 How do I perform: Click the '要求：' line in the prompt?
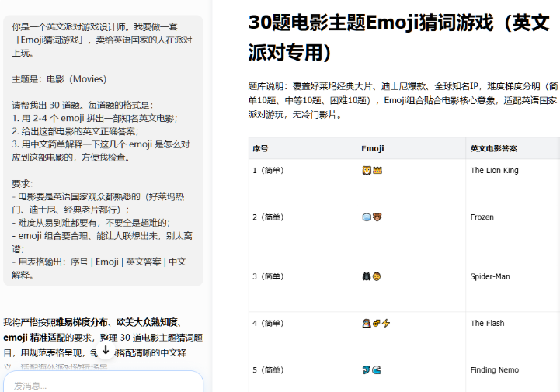click(23, 183)
